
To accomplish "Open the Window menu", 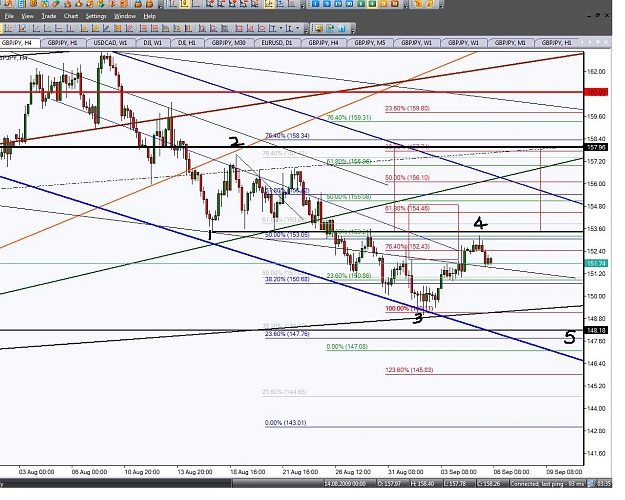I will (x=125, y=16).
